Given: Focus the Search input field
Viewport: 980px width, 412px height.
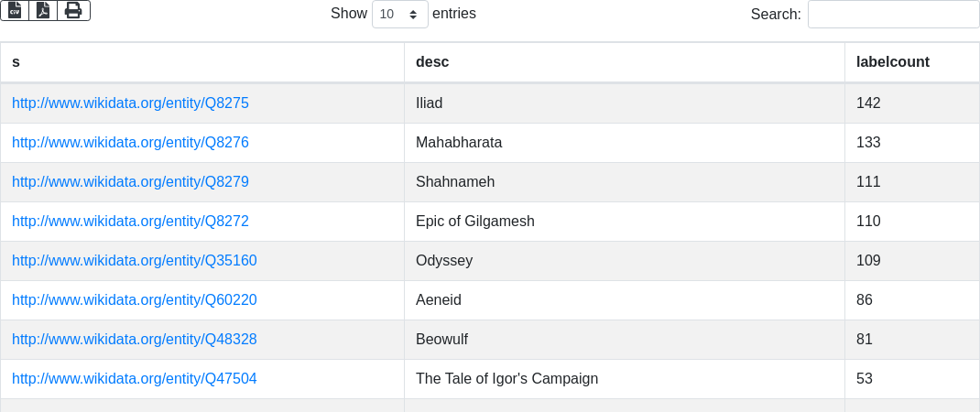Looking at the screenshot, I should pyautogui.click(x=893, y=15).
